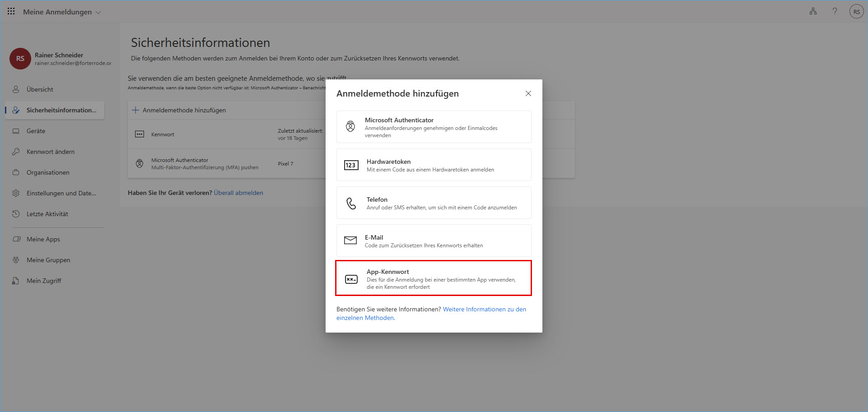Click the Geräte laptop icon
Image resolution: width=868 pixels, height=412 pixels.
click(x=16, y=131)
